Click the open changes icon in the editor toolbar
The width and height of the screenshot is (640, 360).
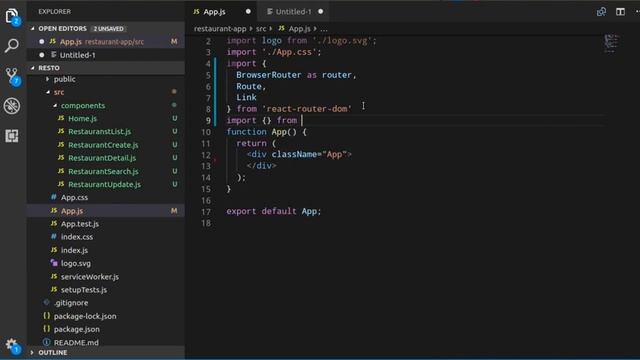[601, 12]
